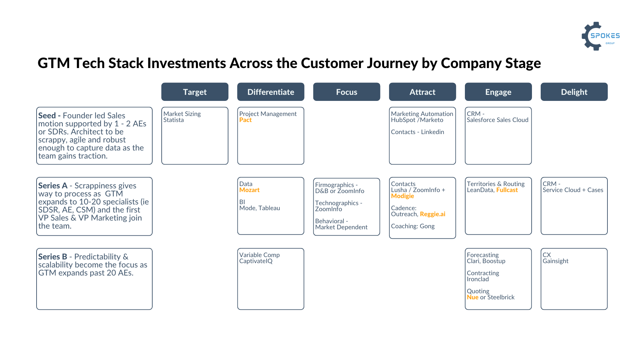Click the Spokes Group gear logo
Screen dimensions: 644x362
point(600,36)
